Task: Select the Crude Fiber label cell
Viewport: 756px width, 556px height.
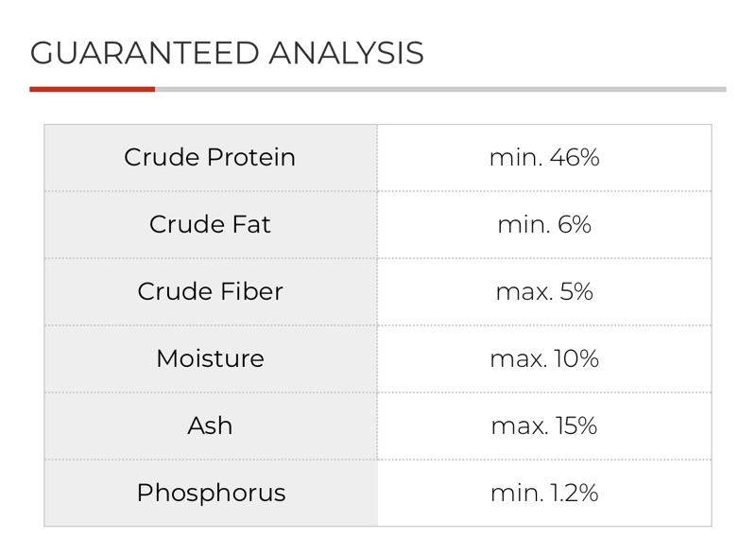Action: click(211, 292)
